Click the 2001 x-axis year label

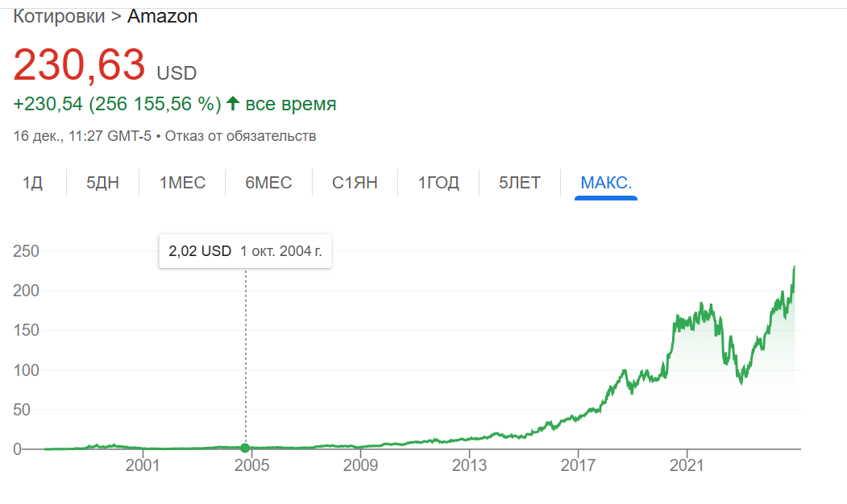[x=143, y=465]
